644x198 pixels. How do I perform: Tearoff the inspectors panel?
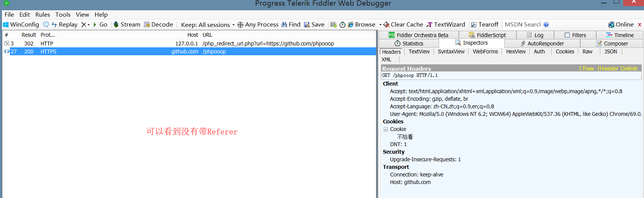[x=485, y=25]
